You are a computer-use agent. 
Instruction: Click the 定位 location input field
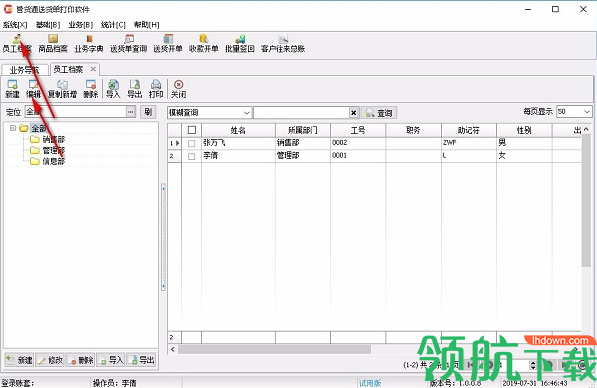click(75, 112)
